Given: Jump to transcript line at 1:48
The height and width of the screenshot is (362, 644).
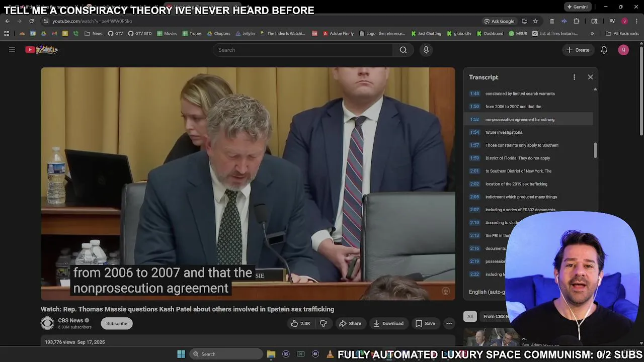Looking at the screenshot, I should coord(528,94).
